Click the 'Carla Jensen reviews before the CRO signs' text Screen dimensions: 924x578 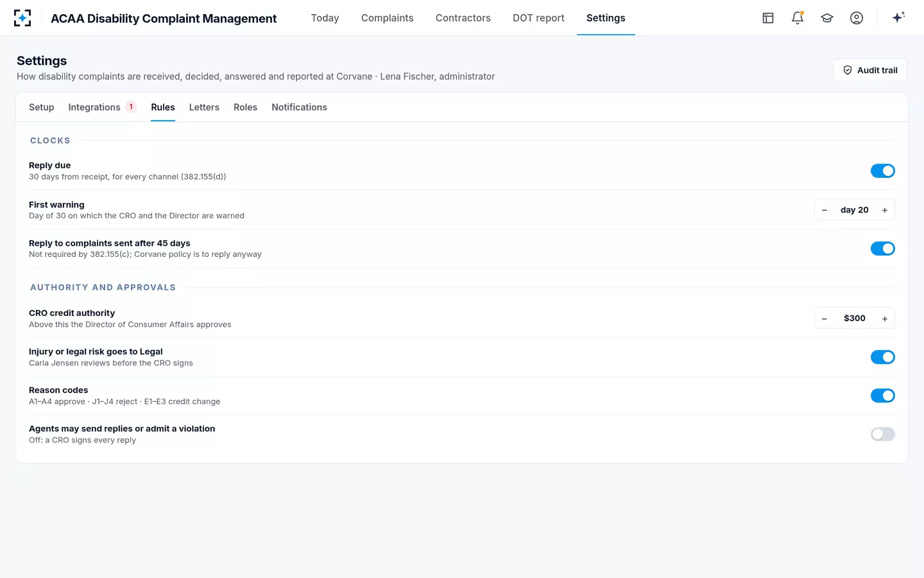coord(111,363)
